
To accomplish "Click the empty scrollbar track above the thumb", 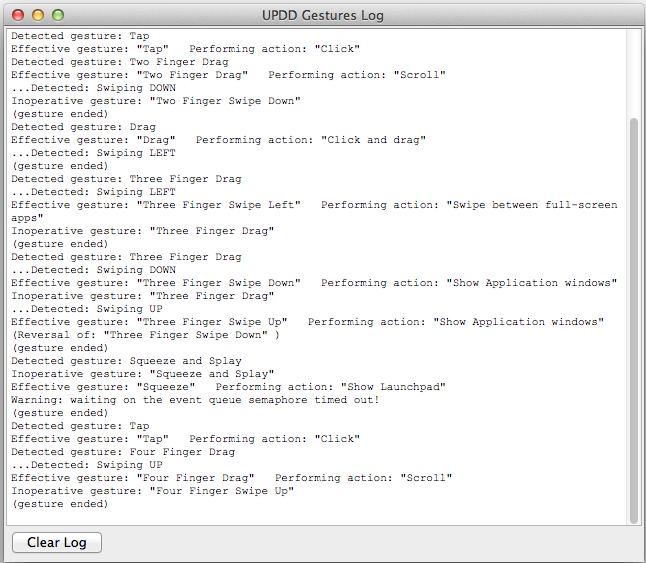I will pyautogui.click(x=634, y=73).
